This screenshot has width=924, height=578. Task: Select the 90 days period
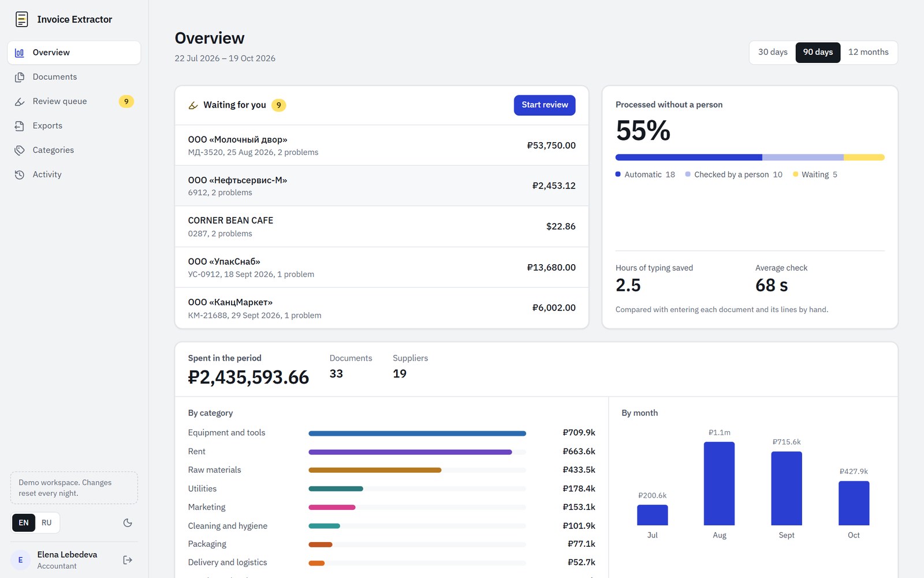(818, 52)
